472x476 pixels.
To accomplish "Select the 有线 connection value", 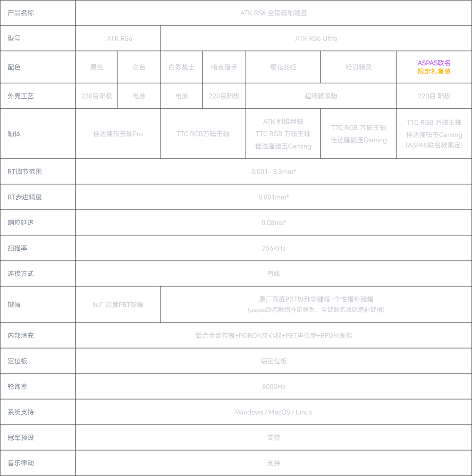I will (273, 273).
